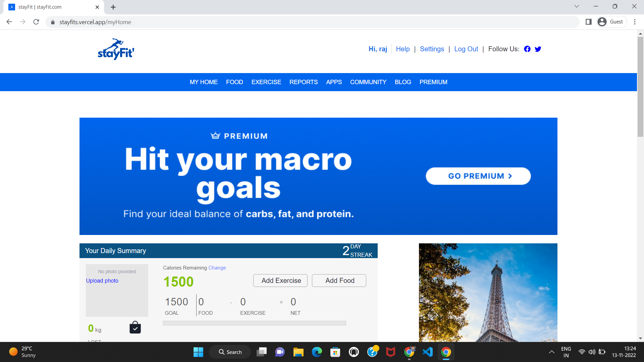644x362 pixels.
Task: Reload the page with refresh icon
Action: (x=36, y=22)
